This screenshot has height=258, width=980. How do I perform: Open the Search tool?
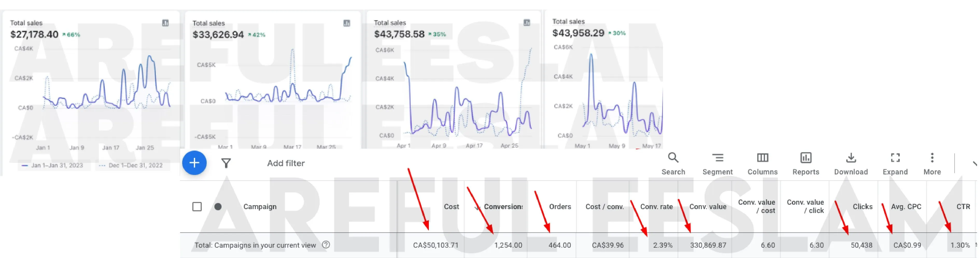point(673,164)
